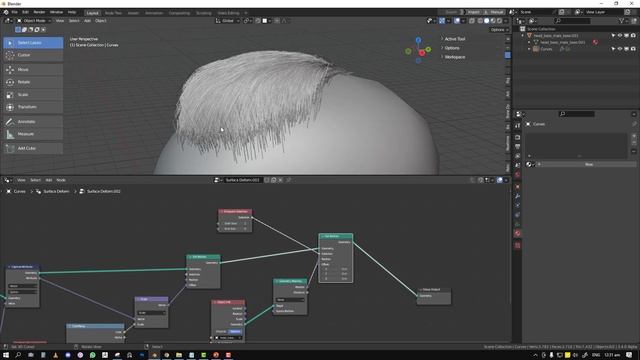Open the Object properties tab
This screenshot has width=640, height=360.
click(x=518, y=187)
